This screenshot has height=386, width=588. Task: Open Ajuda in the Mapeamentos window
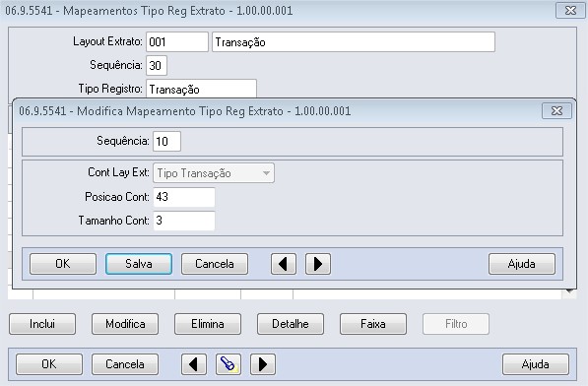point(536,364)
